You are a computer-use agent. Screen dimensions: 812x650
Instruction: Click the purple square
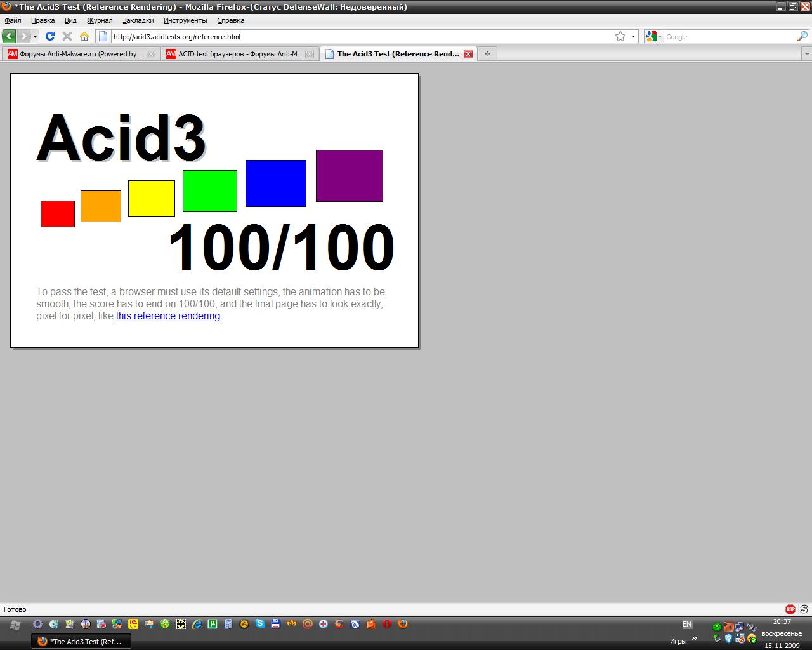click(350, 176)
